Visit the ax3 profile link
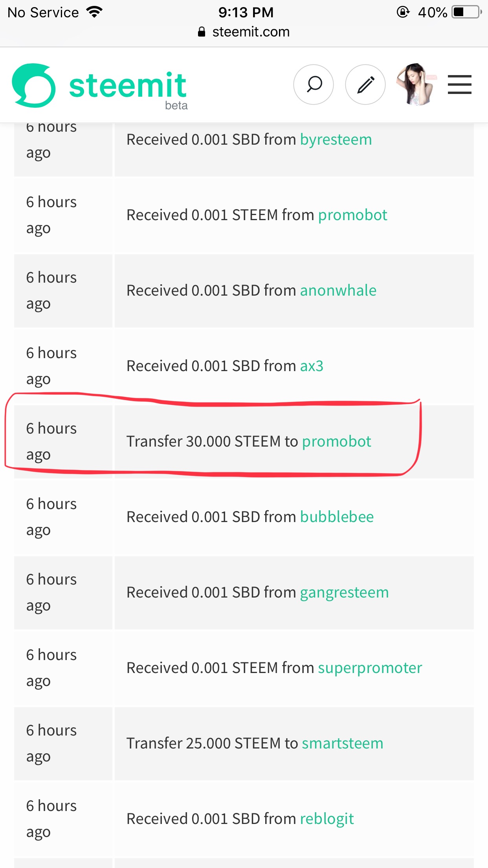The image size is (488, 868). (x=312, y=366)
